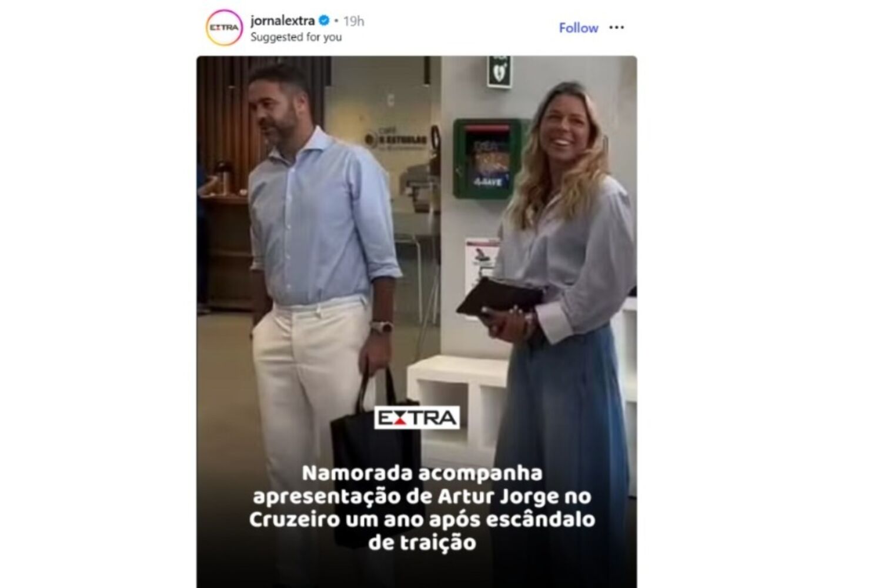The image size is (882, 588).
Task: Click the blue verified badge
Action: point(323,21)
